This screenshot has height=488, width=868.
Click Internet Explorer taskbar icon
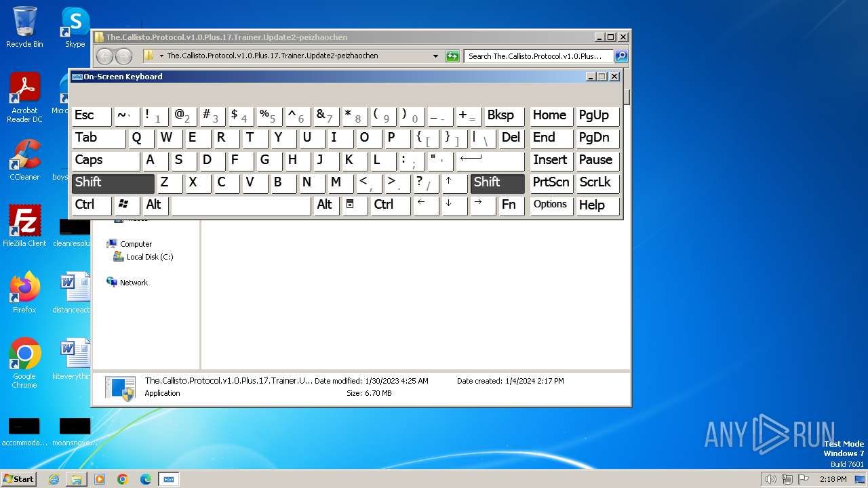pyautogui.click(x=54, y=479)
